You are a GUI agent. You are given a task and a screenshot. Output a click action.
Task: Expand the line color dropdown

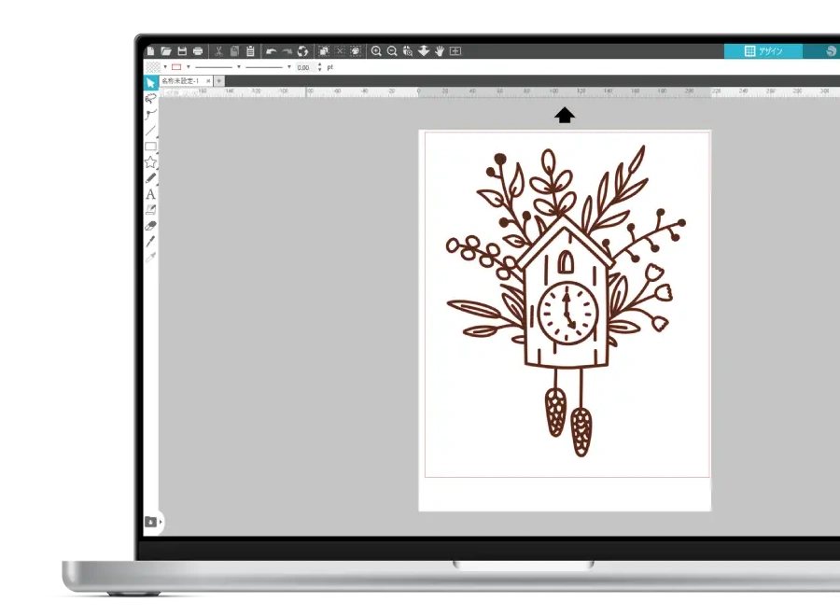click(x=188, y=67)
